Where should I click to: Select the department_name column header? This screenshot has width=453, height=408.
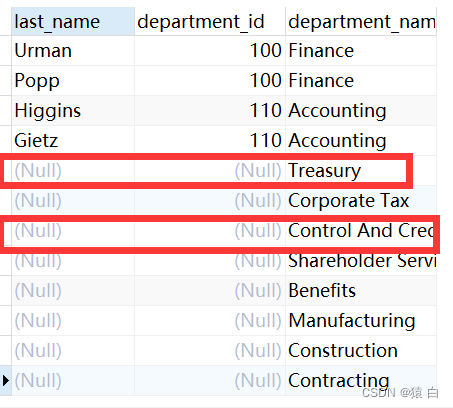[361, 22]
